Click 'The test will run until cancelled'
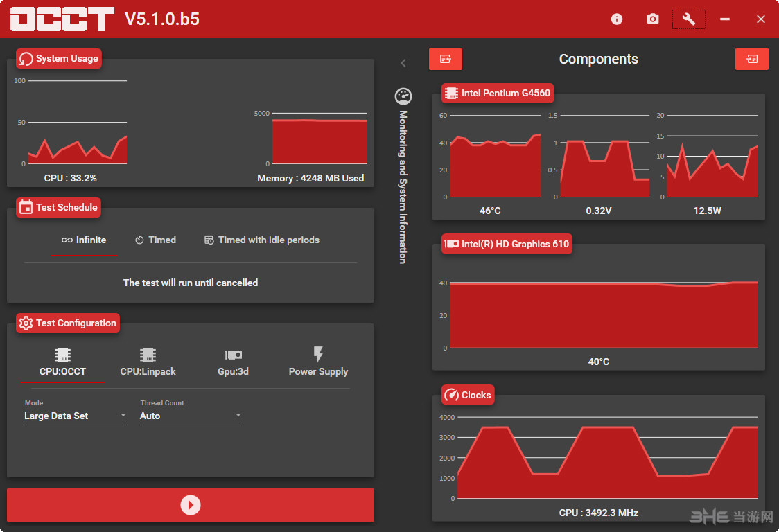Screen dimensions: 779x532 point(191,283)
